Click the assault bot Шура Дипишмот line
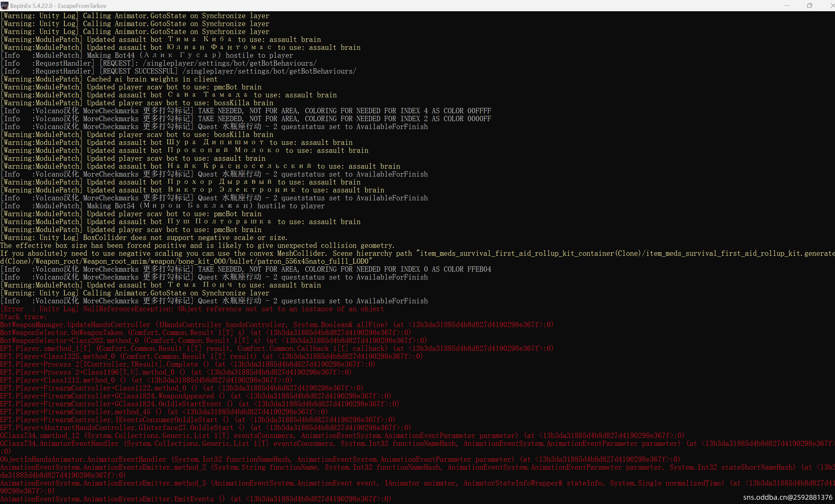Viewport: 835px width, 504px height. click(176, 142)
